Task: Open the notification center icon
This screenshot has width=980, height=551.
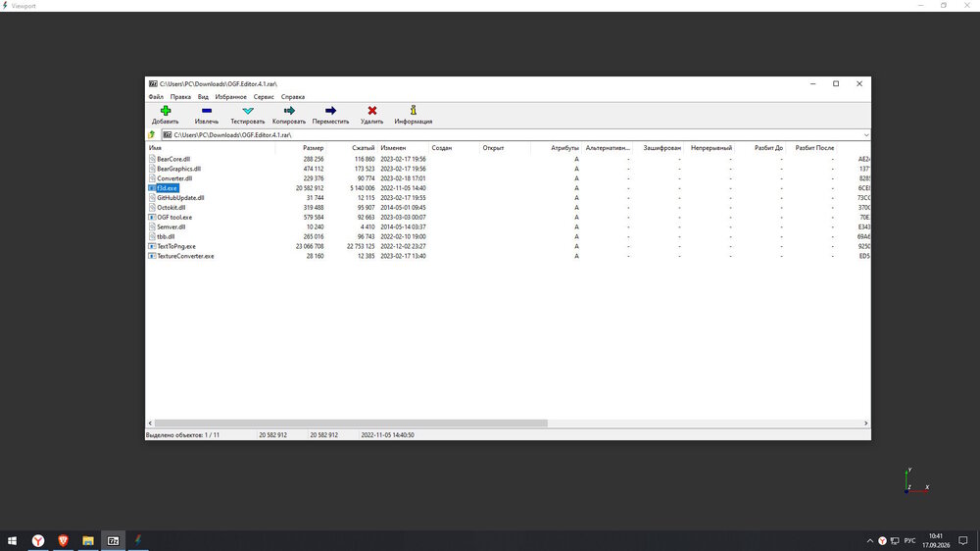Action: [x=963, y=541]
